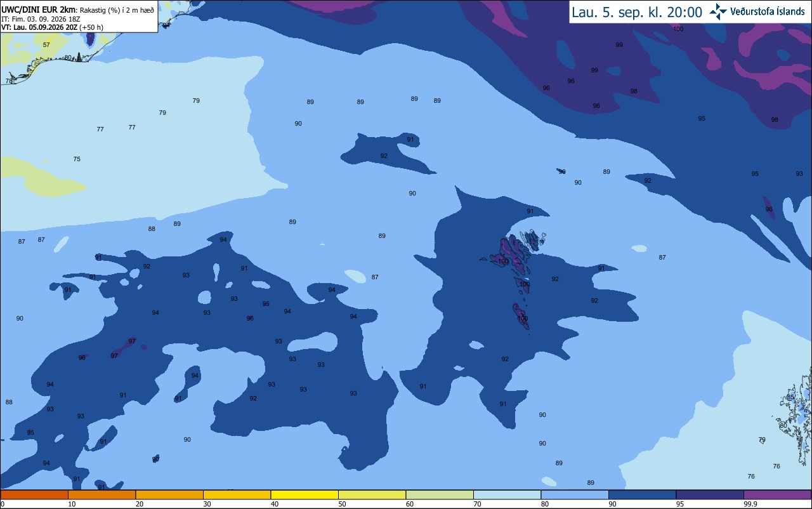
Task: Click the 57 humidity value over Iceland
Action: pyautogui.click(x=46, y=45)
